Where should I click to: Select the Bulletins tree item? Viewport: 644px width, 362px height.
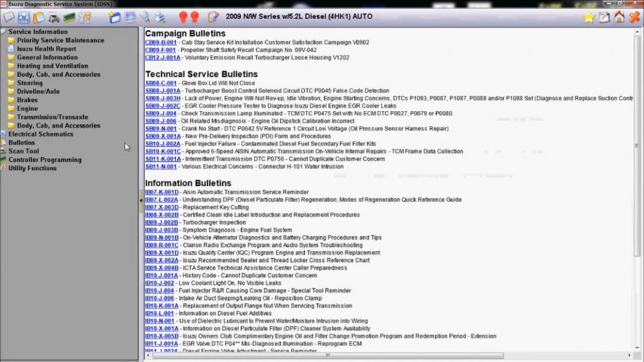tap(22, 143)
